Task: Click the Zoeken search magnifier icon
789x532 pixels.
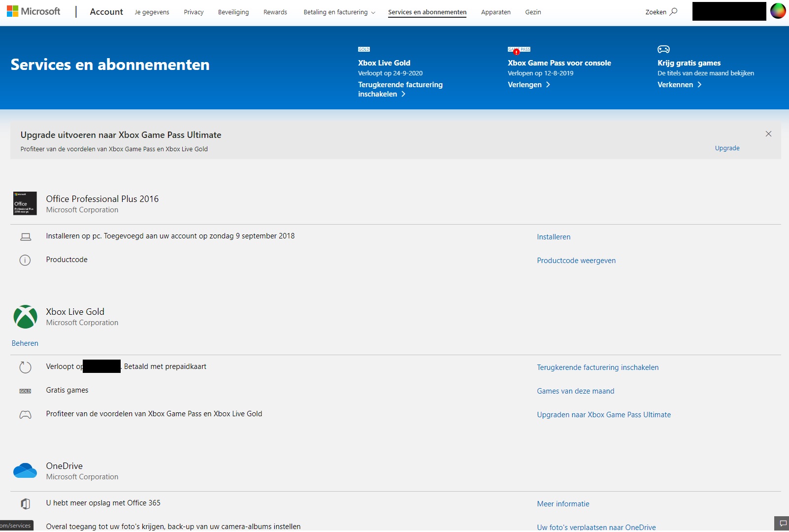Action: pyautogui.click(x=673, y=12)
